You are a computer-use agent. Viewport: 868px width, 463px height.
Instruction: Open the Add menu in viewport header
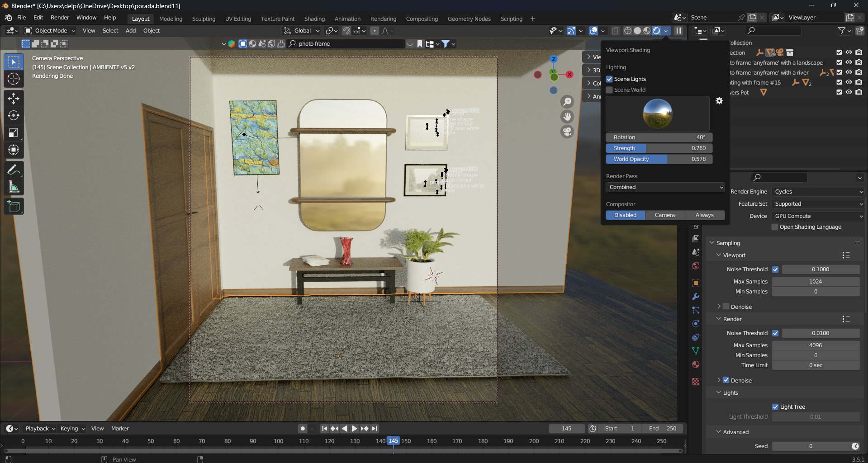click(x=131, y=31)
